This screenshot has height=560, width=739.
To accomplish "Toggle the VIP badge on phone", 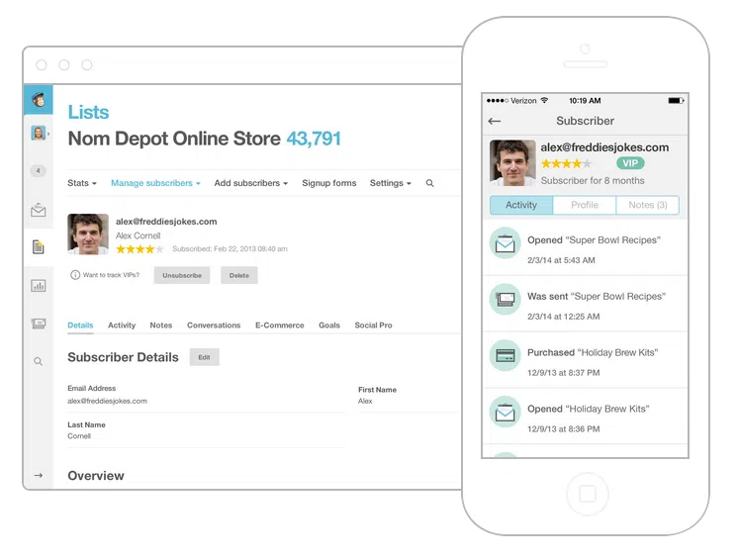I will tap(629, 163).
